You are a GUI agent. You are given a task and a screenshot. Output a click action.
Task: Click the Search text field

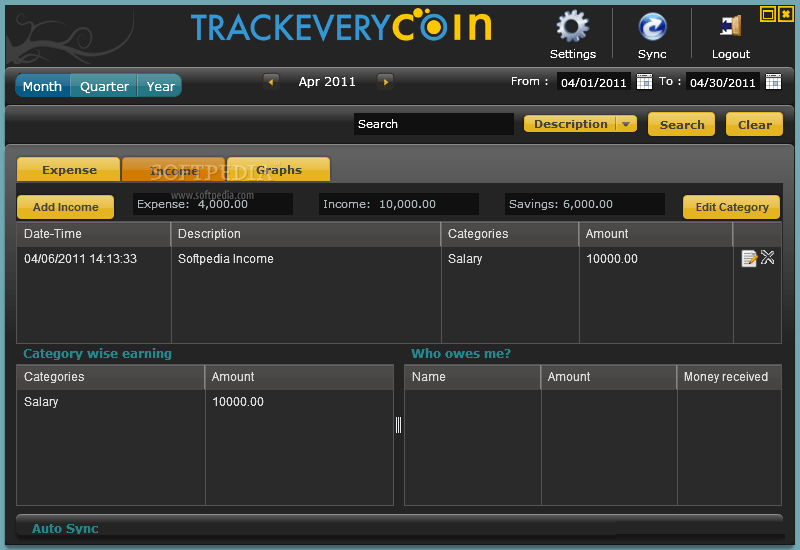click(x=434, y=124)
